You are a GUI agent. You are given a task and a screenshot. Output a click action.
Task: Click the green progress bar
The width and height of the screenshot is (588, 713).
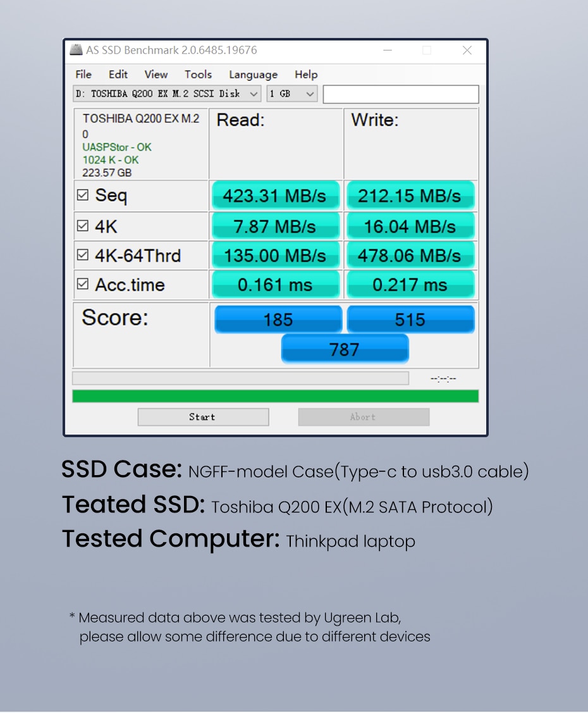click(275, 396)
